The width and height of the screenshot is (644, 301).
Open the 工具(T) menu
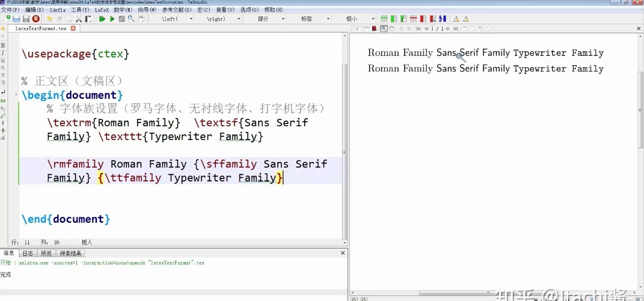[80, 10]
